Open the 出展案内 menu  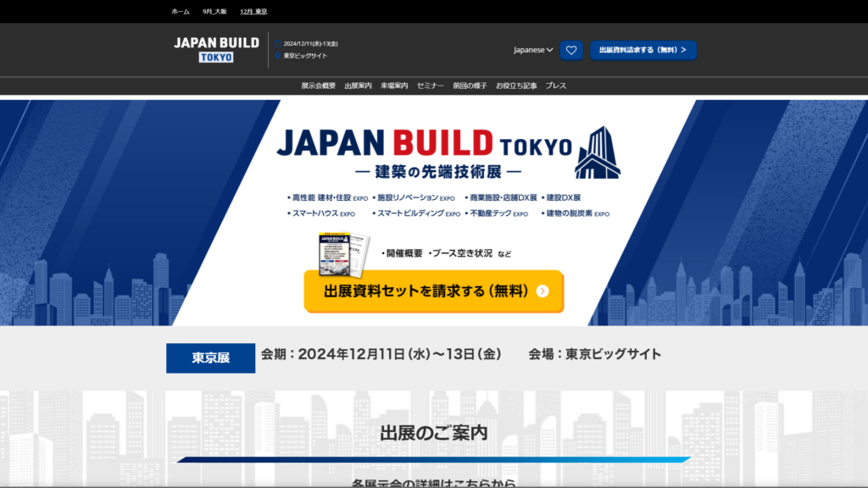point(359,86)
